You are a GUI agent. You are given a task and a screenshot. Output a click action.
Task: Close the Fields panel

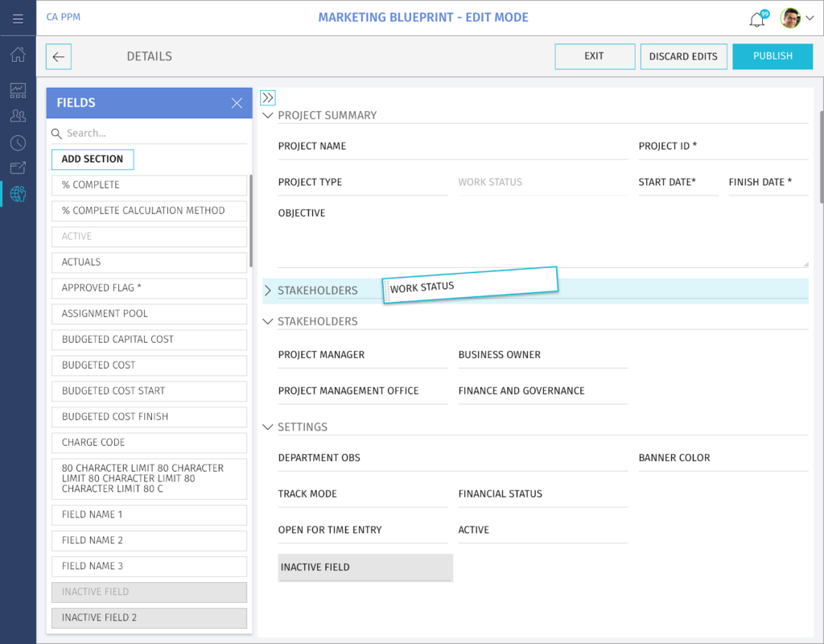pyautogui.click(x=237, y=103)
